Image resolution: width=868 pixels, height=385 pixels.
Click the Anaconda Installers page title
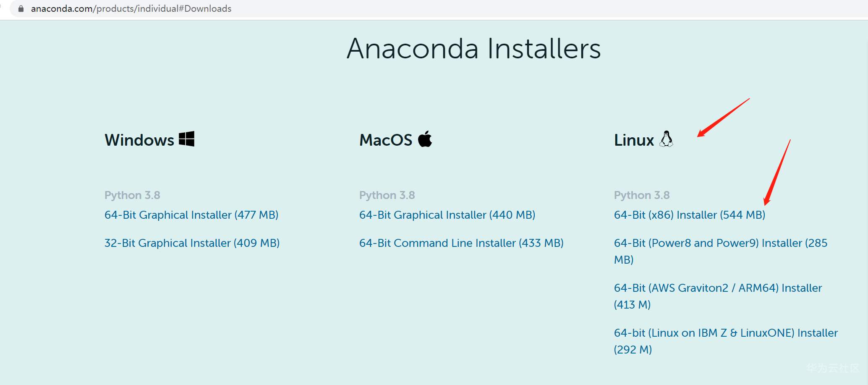473,49
